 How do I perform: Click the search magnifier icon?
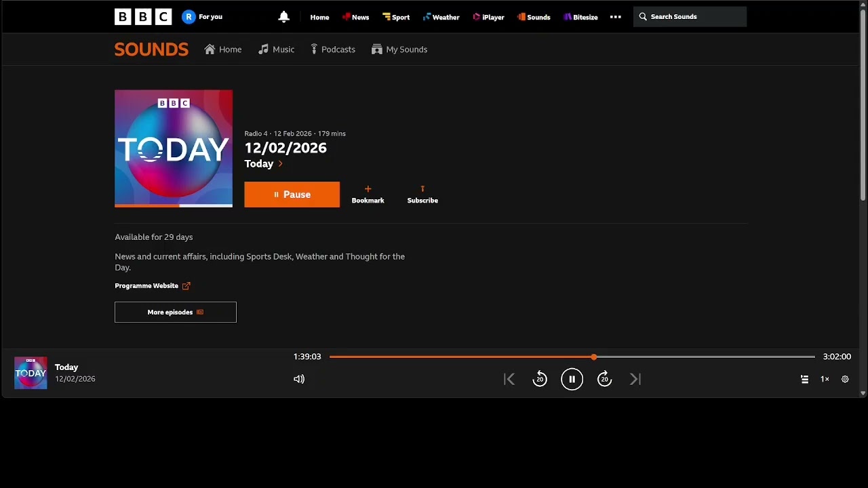pos(643,17)
